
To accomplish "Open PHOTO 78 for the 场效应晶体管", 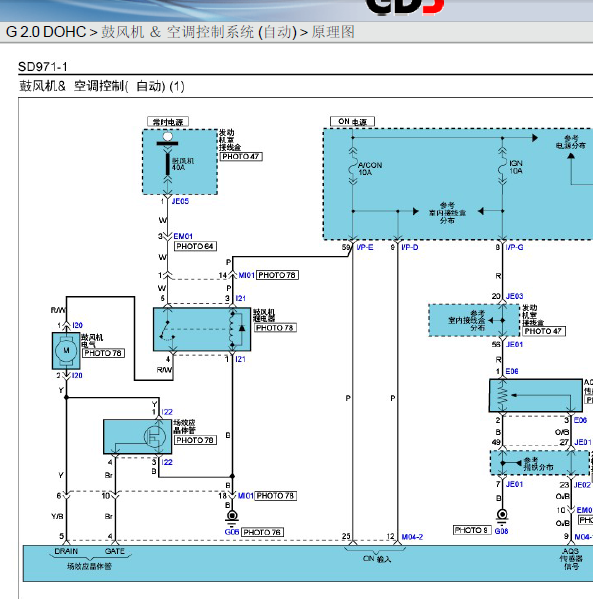I will [x=195, y=440].
